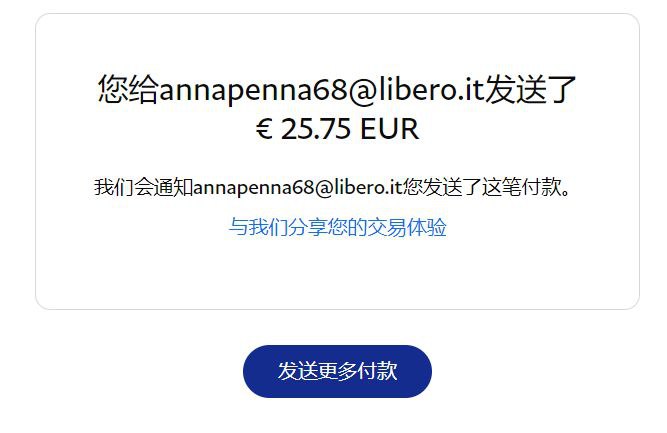Click libero.it domain in the large heading

[432, 89]
